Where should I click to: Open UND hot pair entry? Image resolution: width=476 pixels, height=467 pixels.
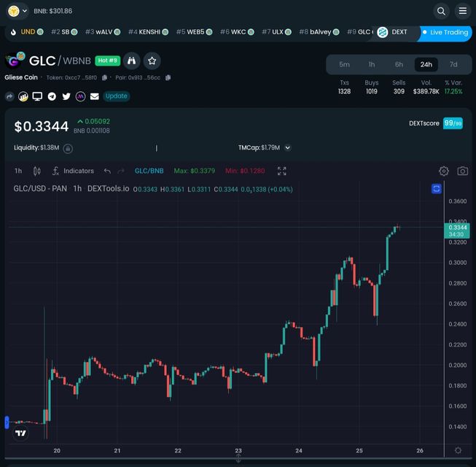(x=27, y=32)
